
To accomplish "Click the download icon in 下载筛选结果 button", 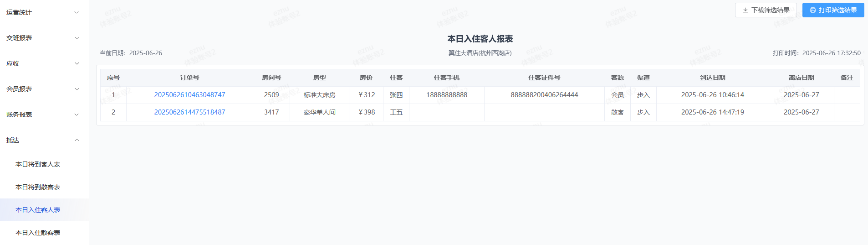I will coord(745,10).
